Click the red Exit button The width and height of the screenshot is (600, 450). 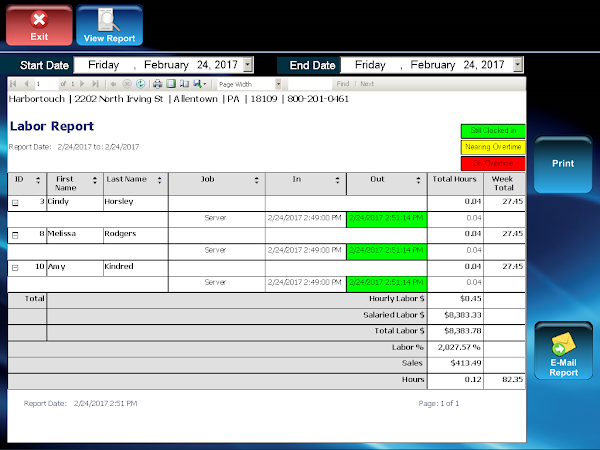point(39,25)
